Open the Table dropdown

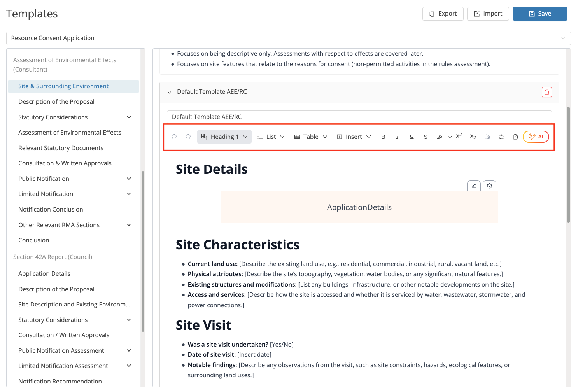click(x=311, y=137)
